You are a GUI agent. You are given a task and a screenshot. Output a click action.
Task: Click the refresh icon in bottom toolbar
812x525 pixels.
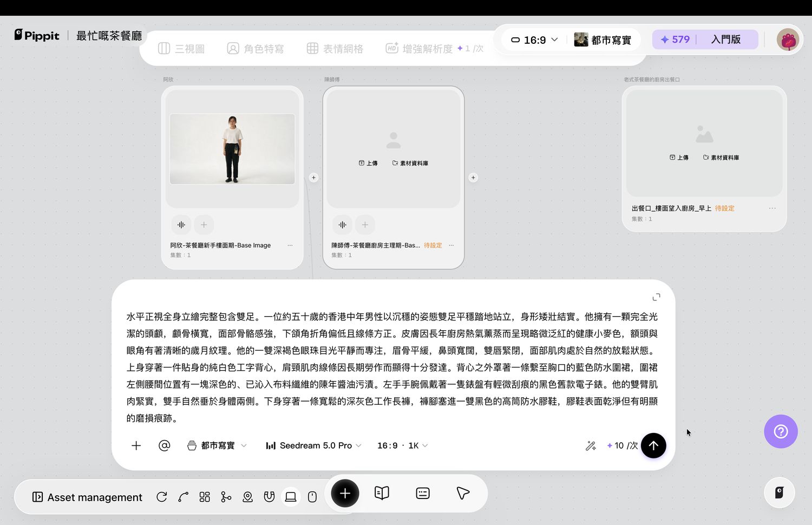tap(161, 497)
